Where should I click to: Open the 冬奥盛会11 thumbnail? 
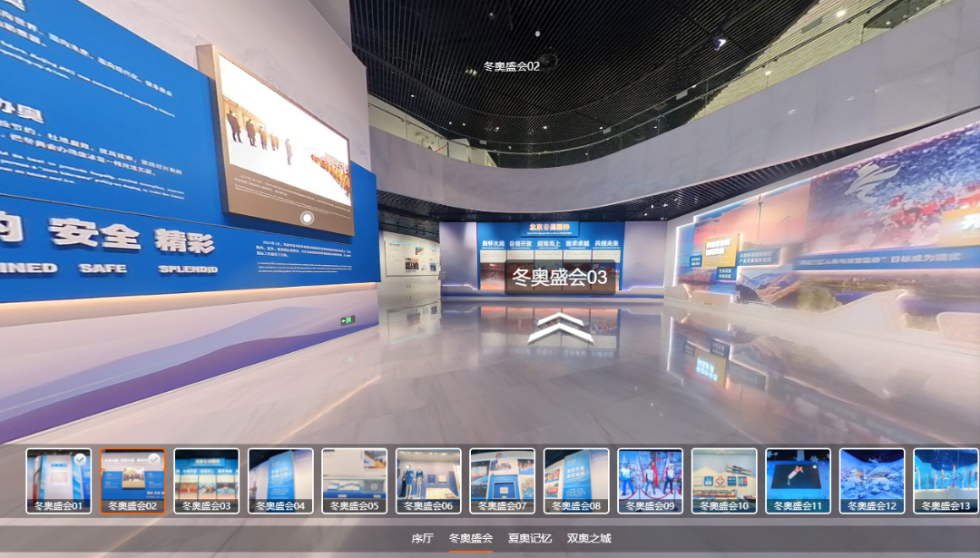pyautogui.click(x=799, y=480)
